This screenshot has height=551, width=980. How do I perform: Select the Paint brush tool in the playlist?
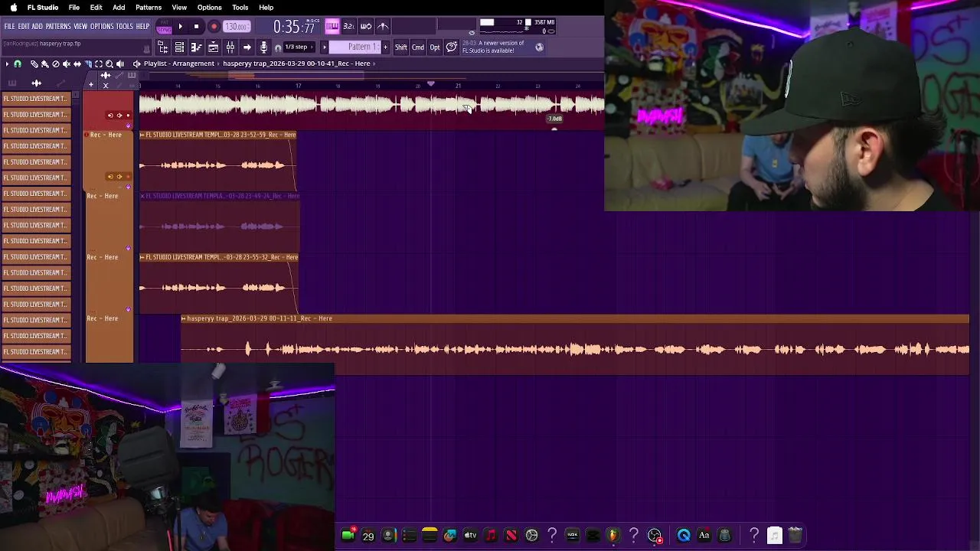[44, 64]
